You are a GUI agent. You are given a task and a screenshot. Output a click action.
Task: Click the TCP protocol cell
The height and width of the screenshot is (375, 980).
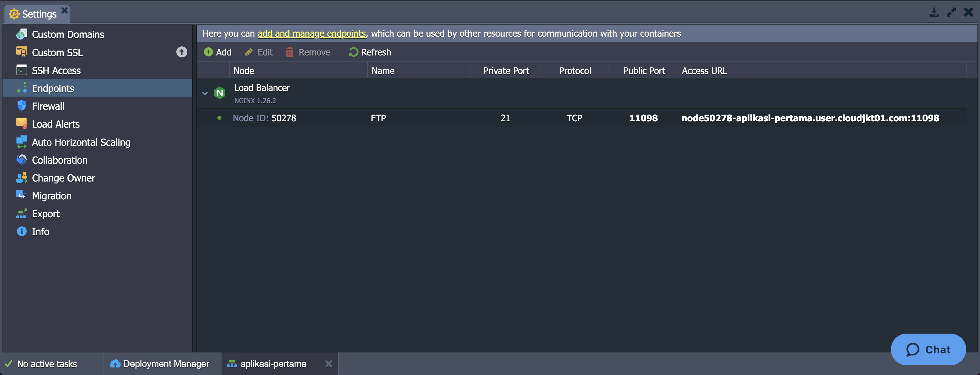point(574,118)
